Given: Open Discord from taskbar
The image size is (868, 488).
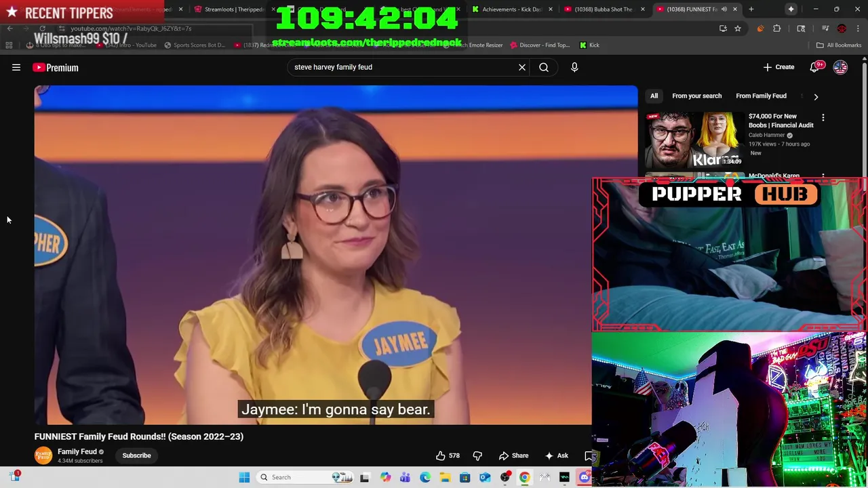Looking at the screenshot, I should [x=585, y=477].
